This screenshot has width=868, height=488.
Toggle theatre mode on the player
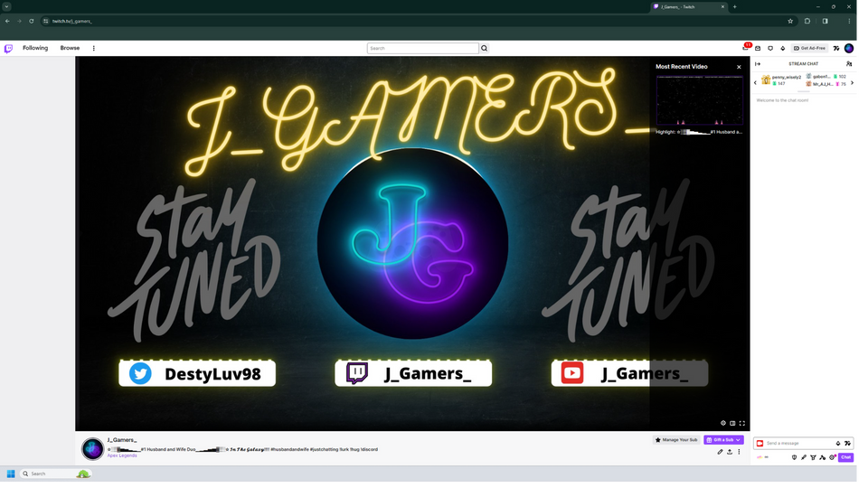click(x=733, y=423)
